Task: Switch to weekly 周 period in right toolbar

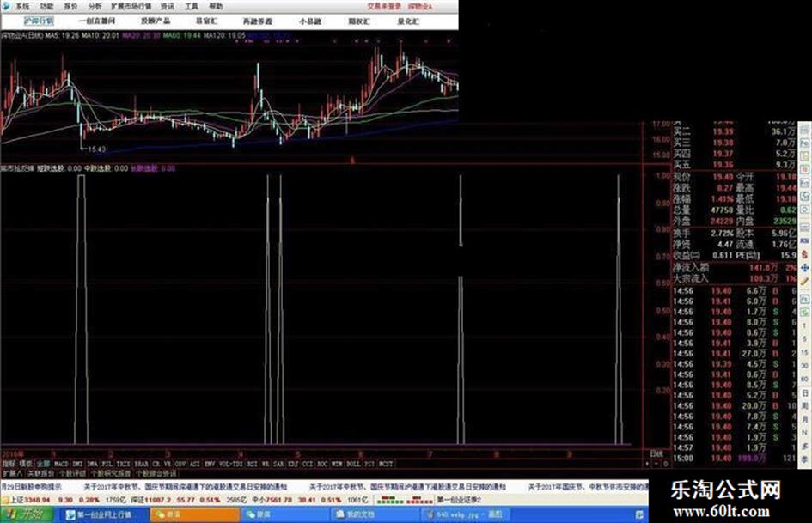Action: pos(805,405)
